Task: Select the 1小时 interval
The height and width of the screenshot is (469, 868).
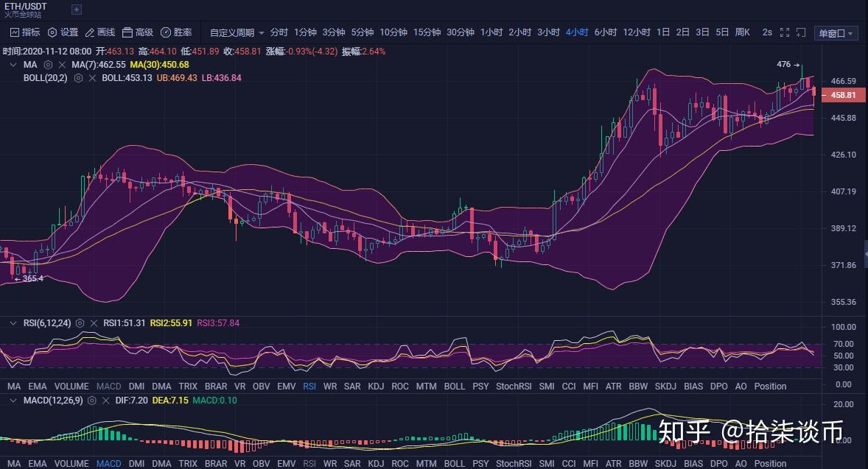Action: [491, 32]
